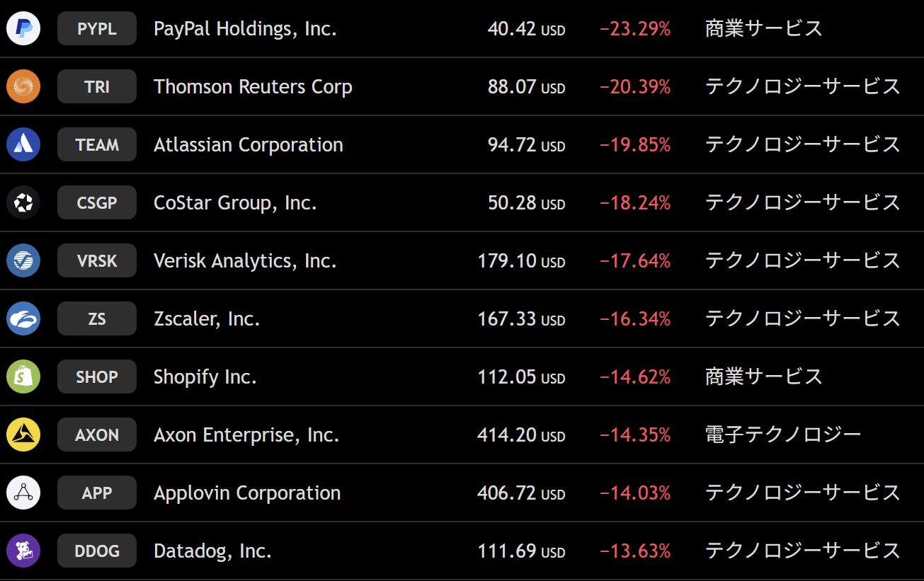Open CoStar Group, Inc. stock page
The height and width of the screenshot is (581, 924).
[235, 203]
